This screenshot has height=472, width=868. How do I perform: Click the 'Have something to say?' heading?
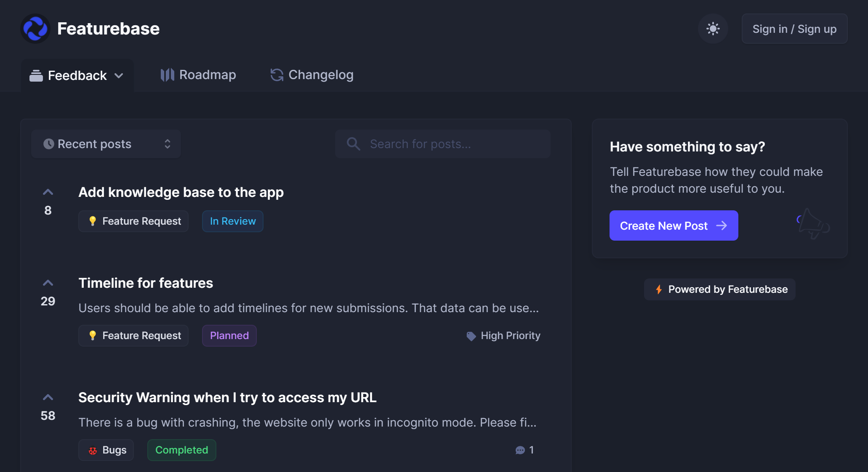[x=687, y=147]
